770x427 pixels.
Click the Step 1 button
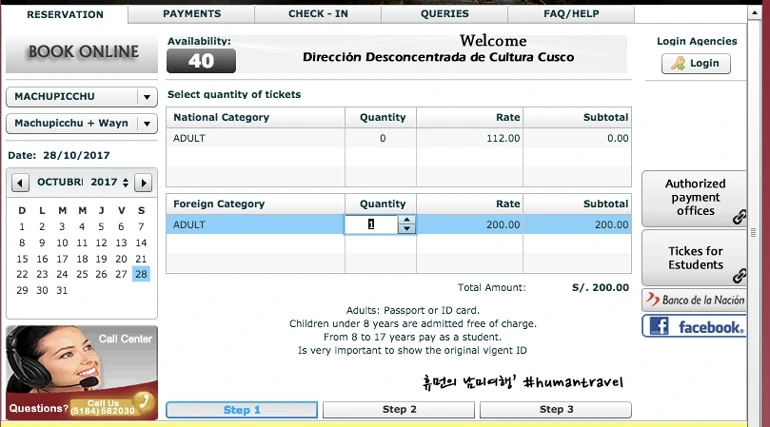click(242, 410)
